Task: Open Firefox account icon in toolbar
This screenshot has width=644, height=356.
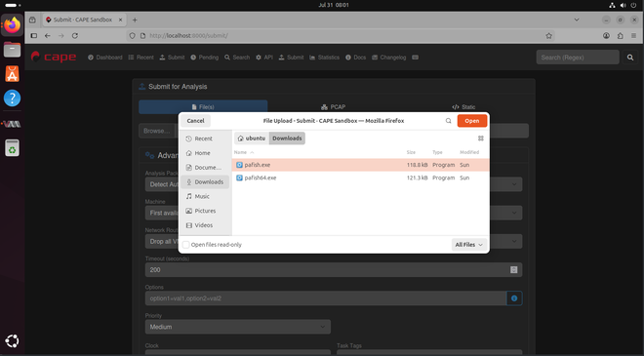Action: pos(606,36)
